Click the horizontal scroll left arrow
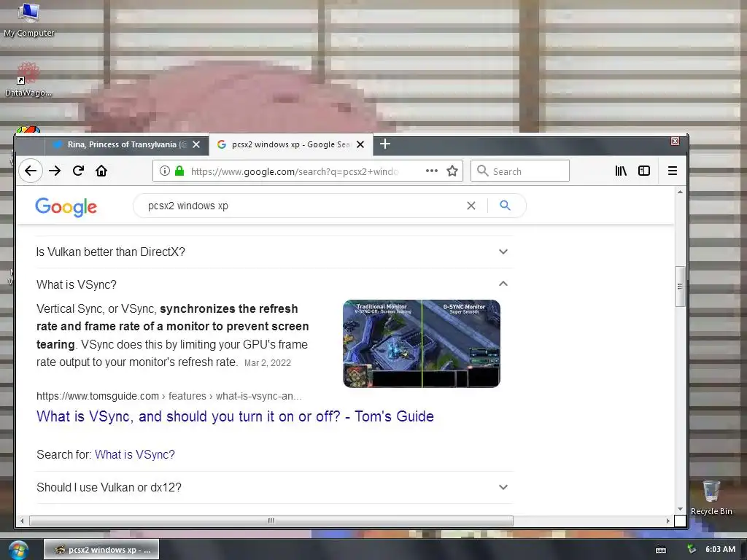747x560 pixels. tap(22, 521)
